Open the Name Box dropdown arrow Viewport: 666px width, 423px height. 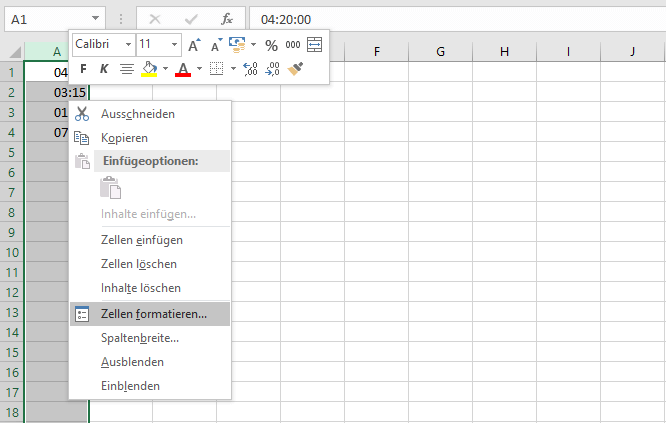(x=96, y=18)
